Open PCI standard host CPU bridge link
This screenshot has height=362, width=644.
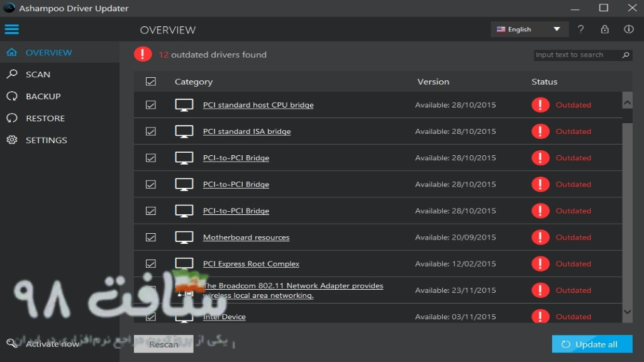pyautogui.click(x=258, y=105)
